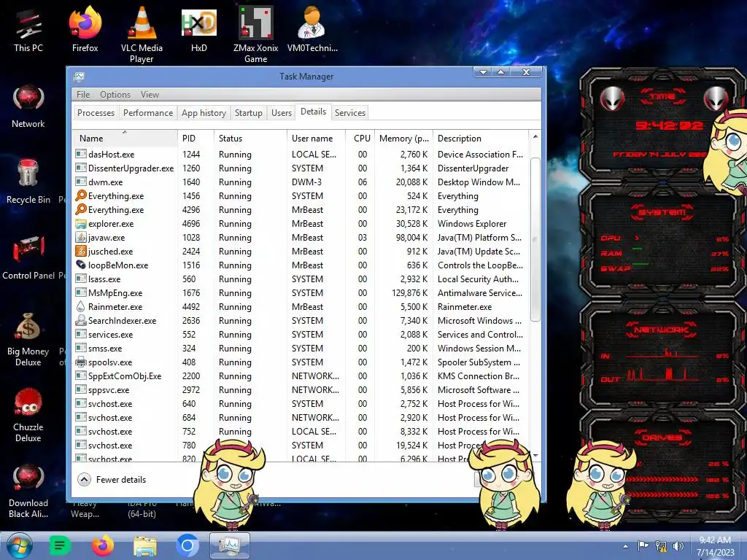This screenshot has width=747, height=560.
Task: Open the This PC desktop icon
Action: pos(28,29)
